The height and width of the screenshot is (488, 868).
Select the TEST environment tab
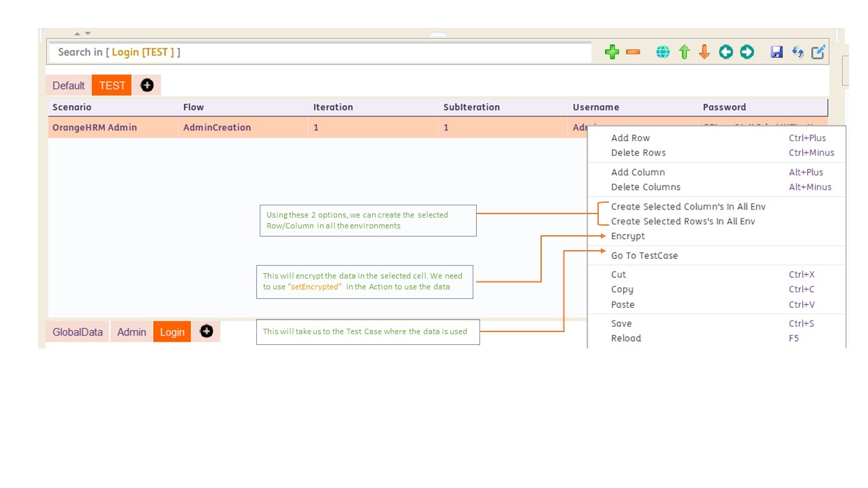pos(112,85)
